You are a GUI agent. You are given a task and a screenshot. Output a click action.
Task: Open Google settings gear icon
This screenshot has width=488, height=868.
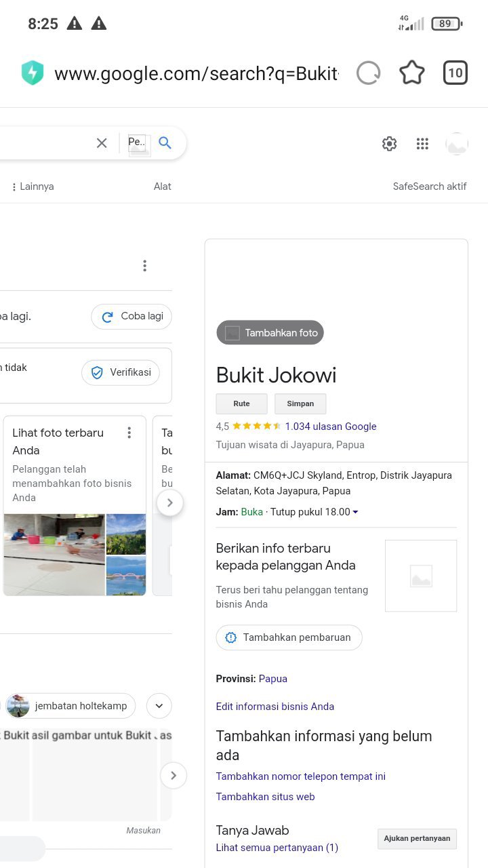389,144
